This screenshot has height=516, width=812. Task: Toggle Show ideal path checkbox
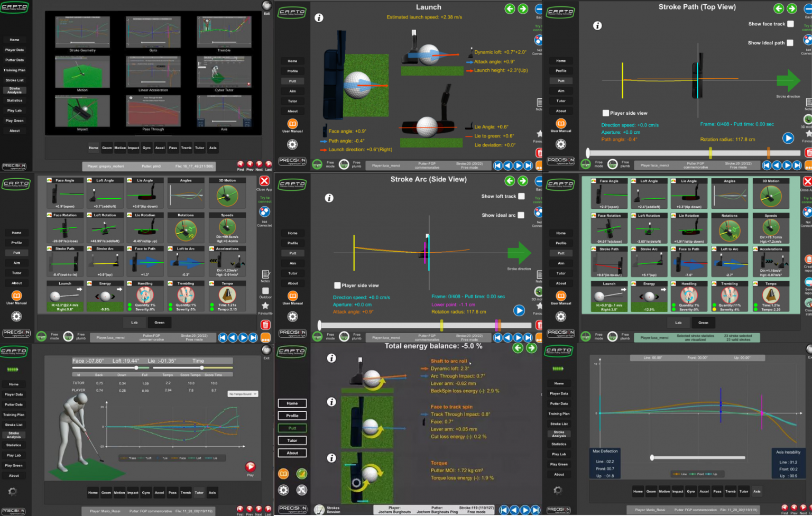790,43
